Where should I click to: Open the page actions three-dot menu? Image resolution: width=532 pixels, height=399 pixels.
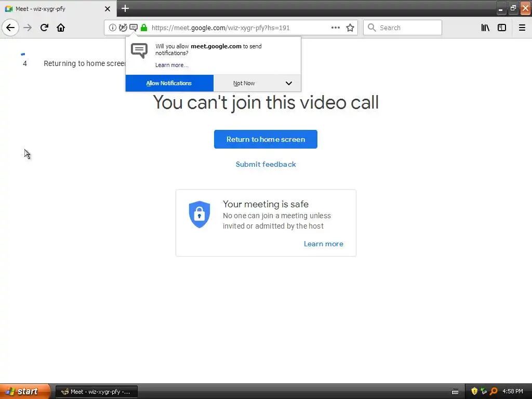click(x=336, y=28)
